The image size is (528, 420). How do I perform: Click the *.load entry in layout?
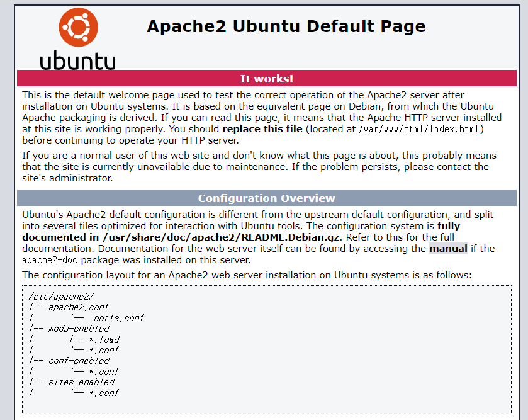coord(104,339)
